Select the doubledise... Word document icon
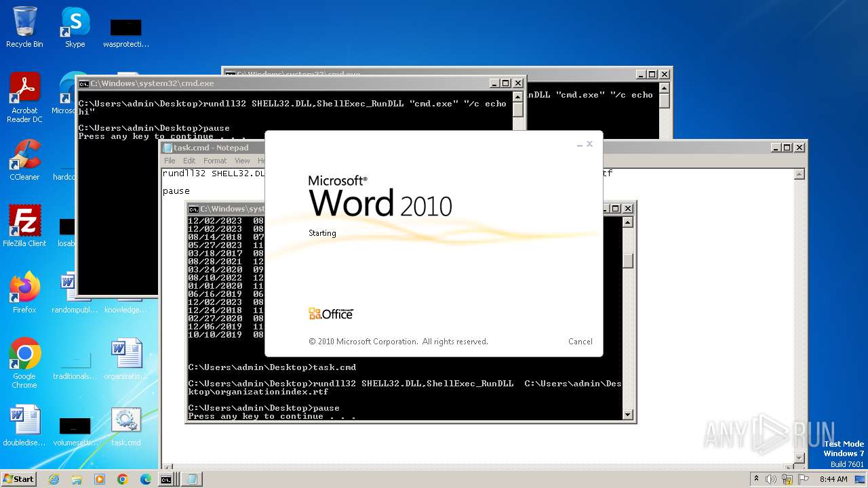868x488 pixels. (x=24, y=426)
